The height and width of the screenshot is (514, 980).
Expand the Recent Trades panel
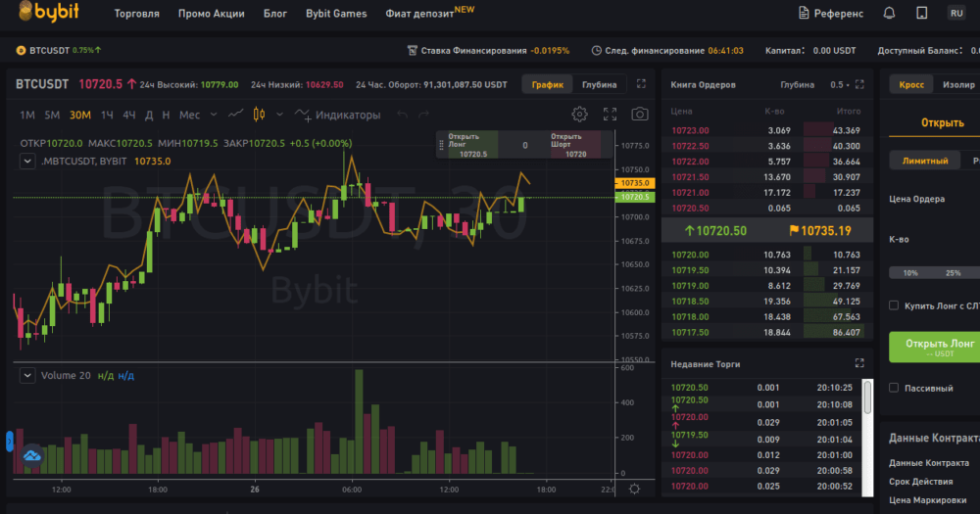(x=859, y=363)
